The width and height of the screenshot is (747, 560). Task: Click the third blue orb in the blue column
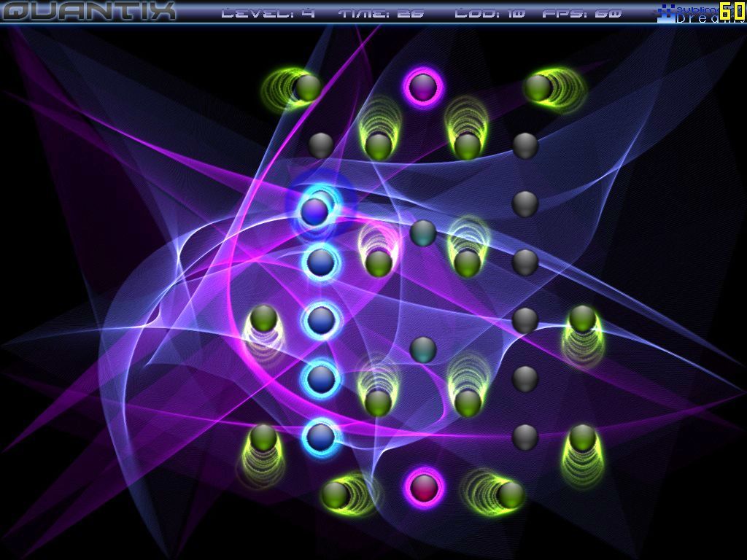tap(321, 321)
